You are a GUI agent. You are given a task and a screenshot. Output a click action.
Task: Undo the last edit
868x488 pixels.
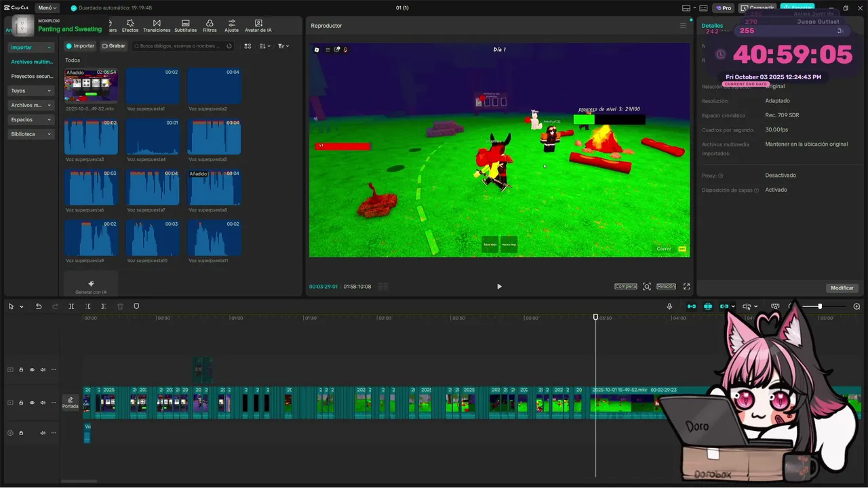(39, 306)
